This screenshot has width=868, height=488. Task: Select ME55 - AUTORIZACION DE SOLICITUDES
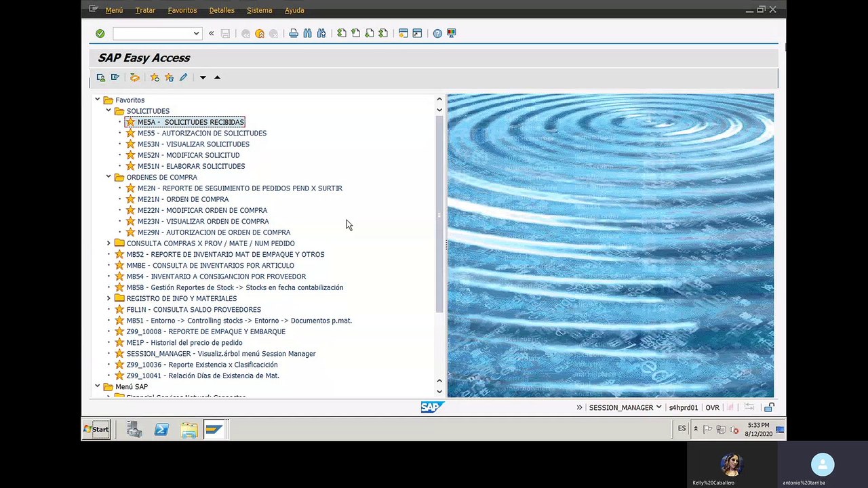pos(202,133)
